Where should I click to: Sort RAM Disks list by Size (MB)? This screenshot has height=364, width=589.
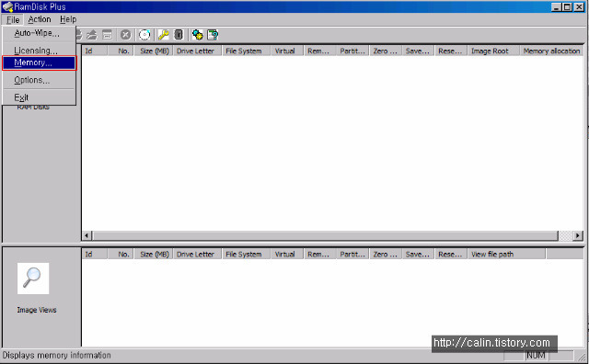tap(154, 51)
